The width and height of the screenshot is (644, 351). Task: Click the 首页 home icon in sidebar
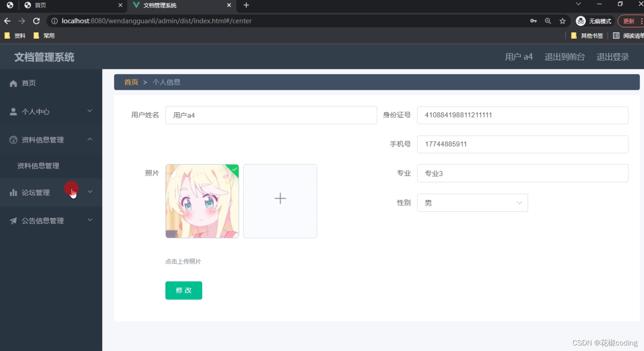pyautogui.click(x=13, y=83)
